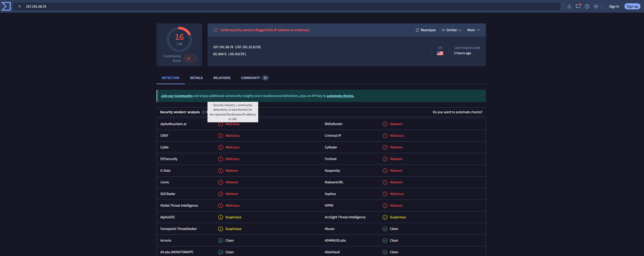Image resolution: width=644 pixels, height=256 pixels.
Task: Click Do you want to automate checks?
Action: (457, 112)
